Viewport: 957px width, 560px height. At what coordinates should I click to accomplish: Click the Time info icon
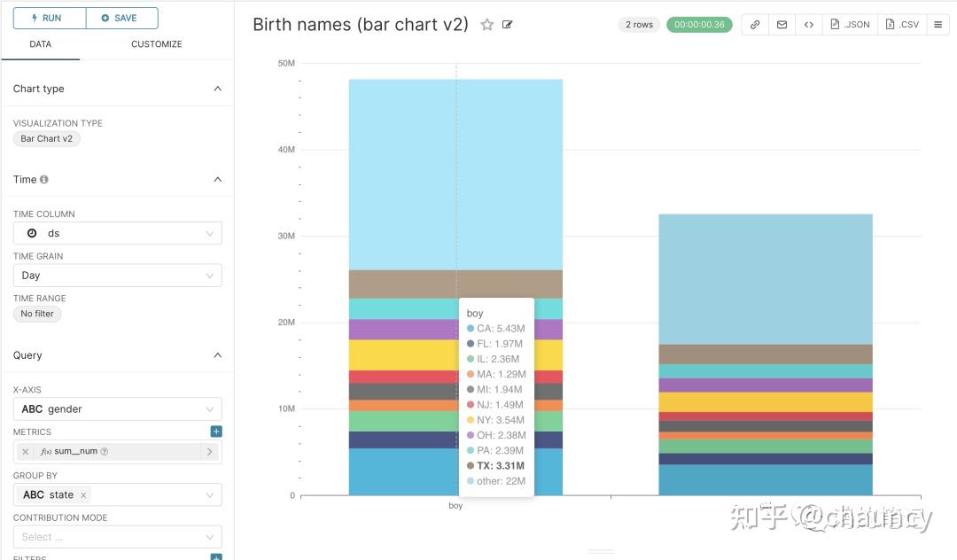44,179
